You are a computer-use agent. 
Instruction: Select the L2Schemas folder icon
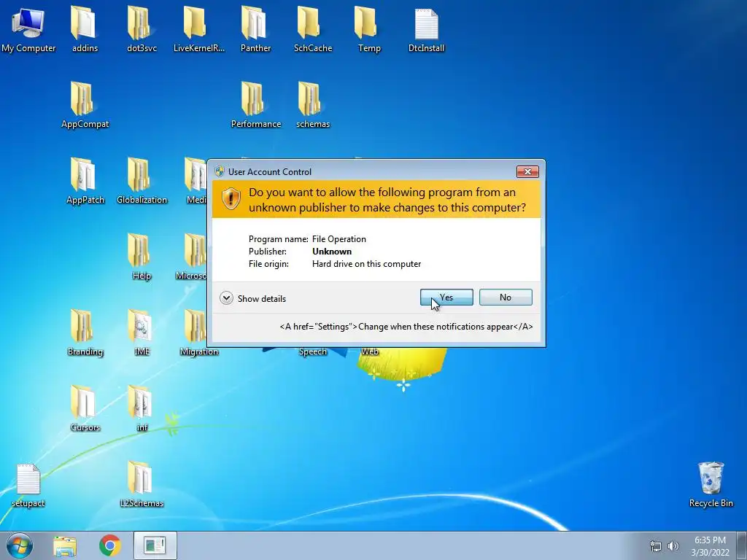click(142, 484)
